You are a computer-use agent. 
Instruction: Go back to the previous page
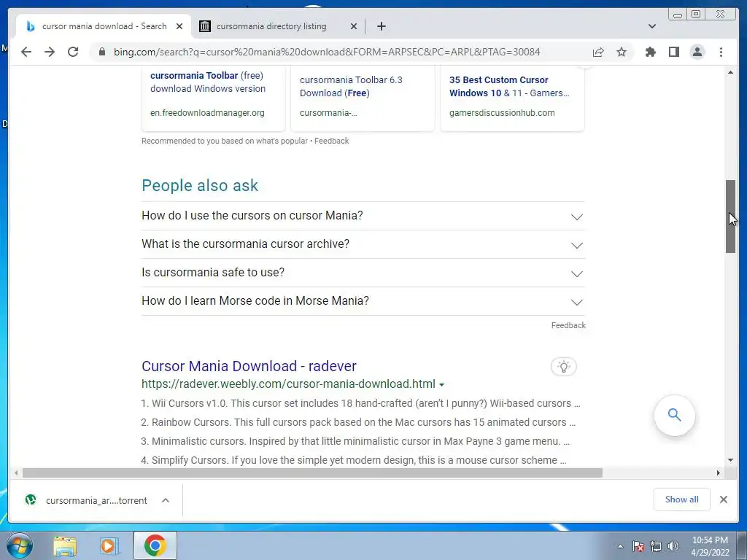pyautogui.click(x=26, y=52)
